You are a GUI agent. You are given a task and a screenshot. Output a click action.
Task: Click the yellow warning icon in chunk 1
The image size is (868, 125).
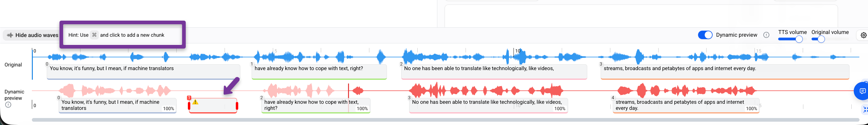click(x=195, y=102)
